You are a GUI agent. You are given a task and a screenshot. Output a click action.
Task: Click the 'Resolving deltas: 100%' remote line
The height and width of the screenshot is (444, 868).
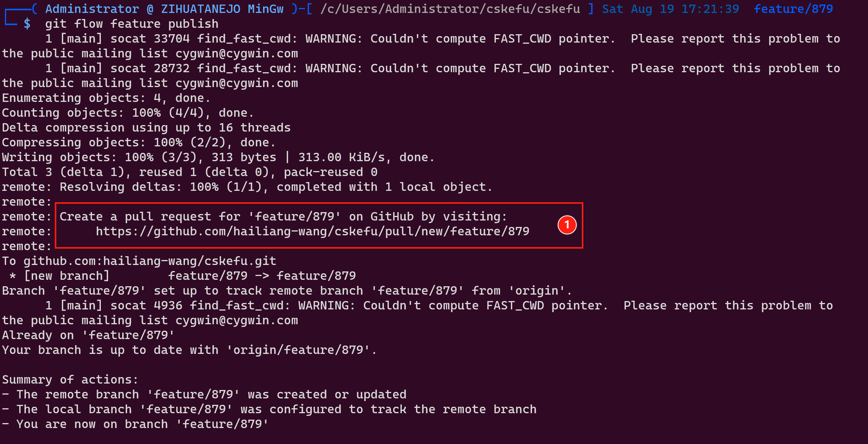(247, 187)
